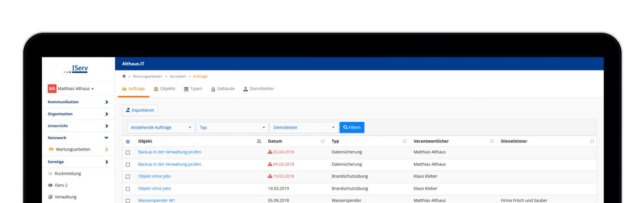
Task: Click the Verwaltung gear icon
Action: click(x=50, y=197)
